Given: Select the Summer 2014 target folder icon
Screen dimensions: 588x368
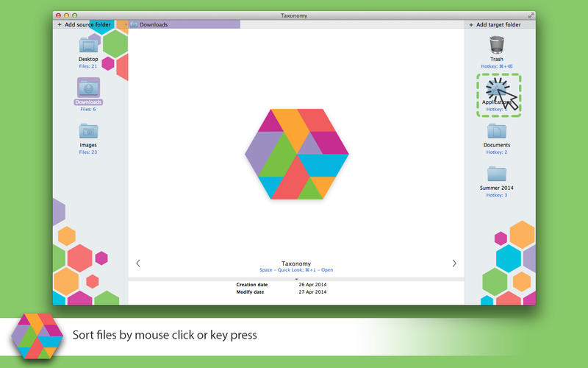Looking at the screenshot, I should point(497,174).
